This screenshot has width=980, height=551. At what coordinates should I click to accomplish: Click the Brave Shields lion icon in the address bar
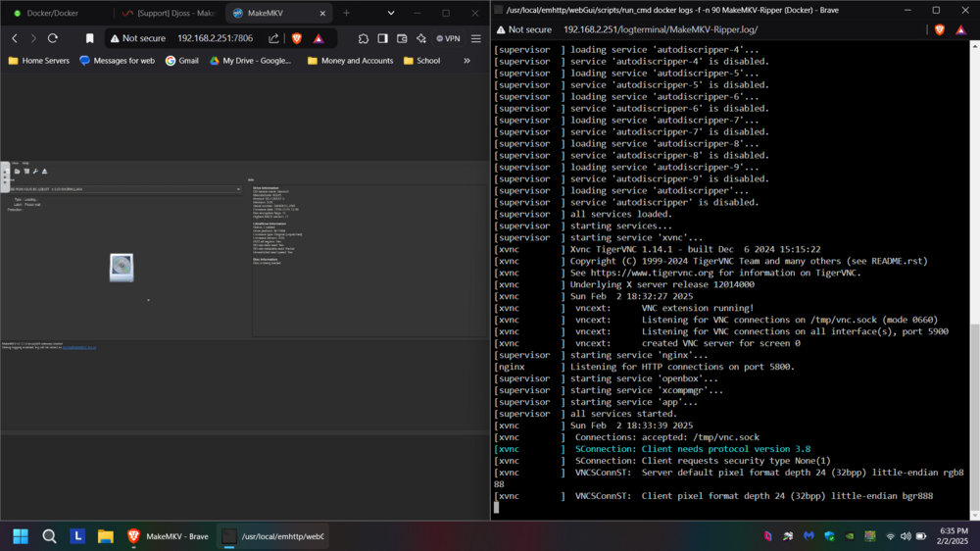pyautogui.click(x=297, y=38)
